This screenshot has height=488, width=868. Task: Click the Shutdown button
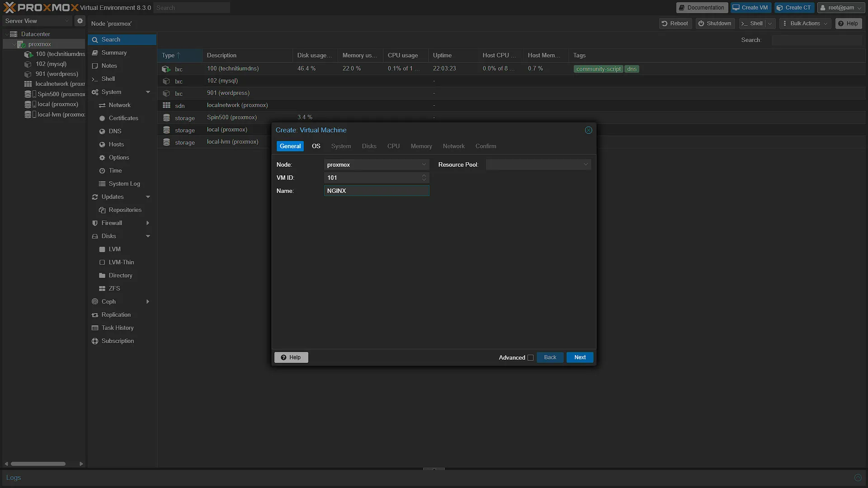click(715, 23)
